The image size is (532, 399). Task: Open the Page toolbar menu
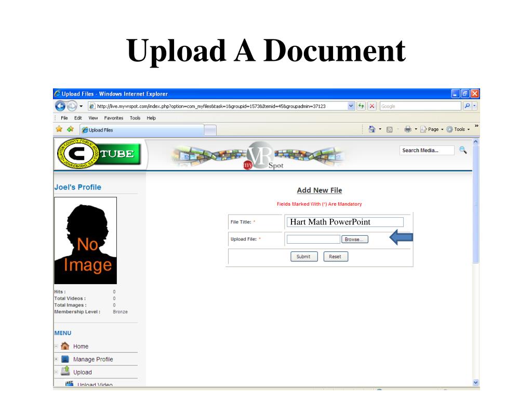click(432, 129)
